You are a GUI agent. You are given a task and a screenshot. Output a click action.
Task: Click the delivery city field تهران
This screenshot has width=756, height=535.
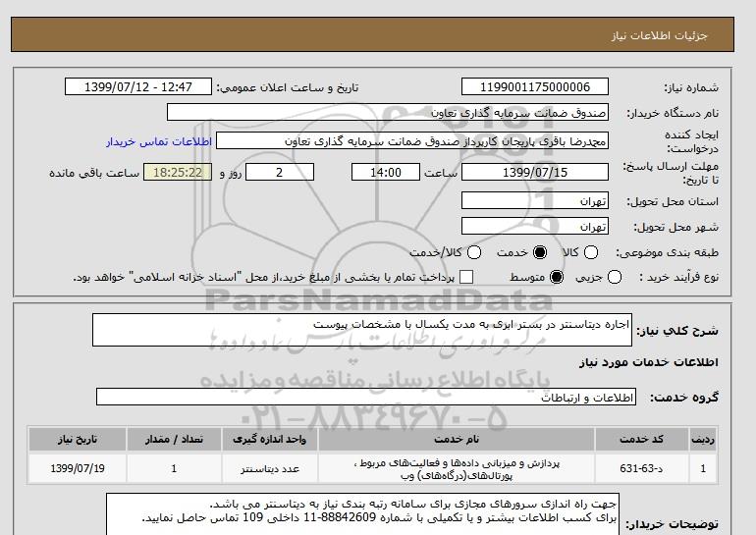click(535, 226)
